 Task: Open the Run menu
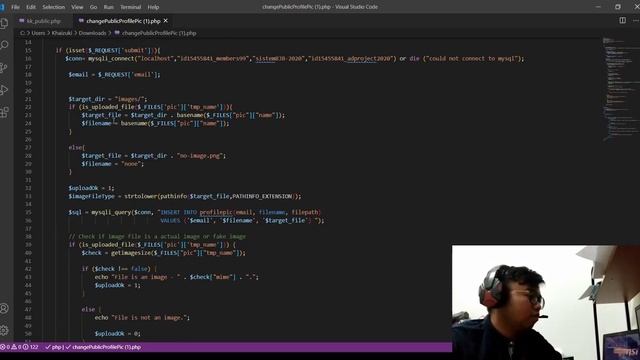pos(109,7)
